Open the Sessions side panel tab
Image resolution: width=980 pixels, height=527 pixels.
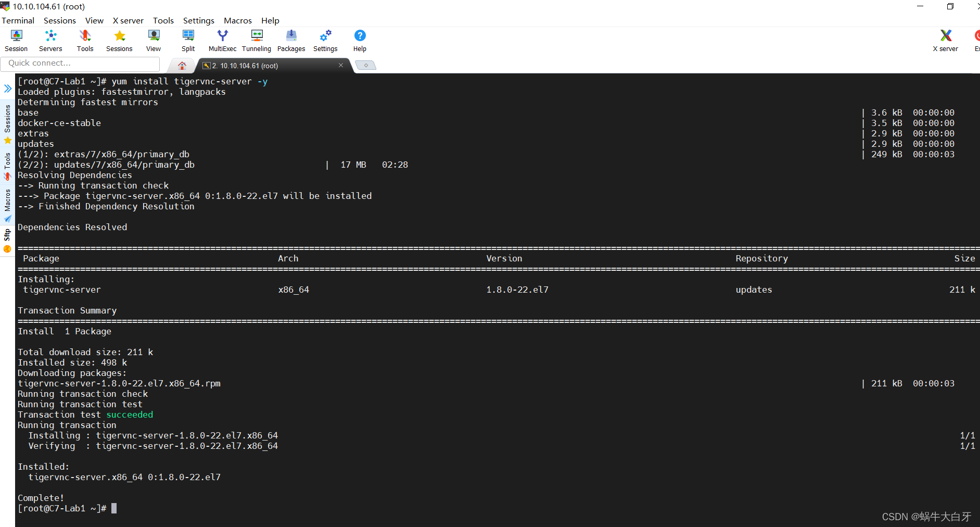[7, 124]
